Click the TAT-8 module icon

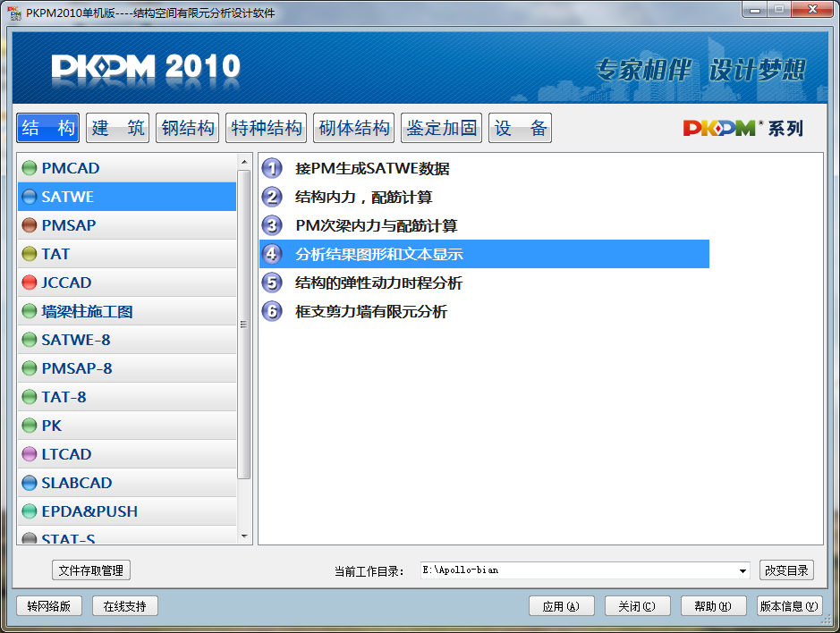point(30,397)
